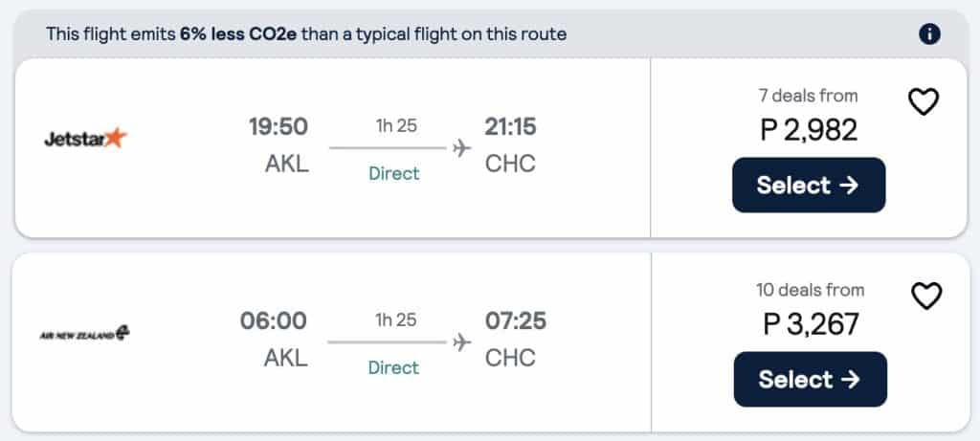The height and width of the screenshot is (441, 980).
Task: Click the Direct label on the Jetstar flight
Action: coord(394,173)
